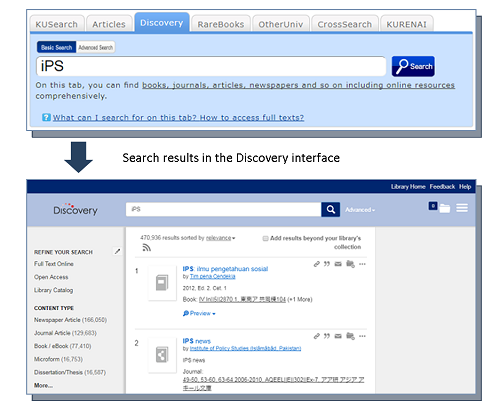500x416 pixels.
Task: Click email icon for IPS news result
Action: (x=338, y=336)
